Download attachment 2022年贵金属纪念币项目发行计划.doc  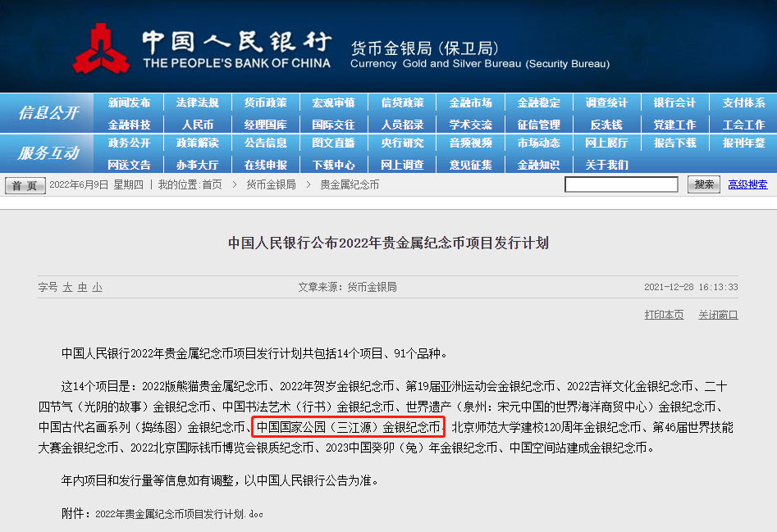click(179, 514)
